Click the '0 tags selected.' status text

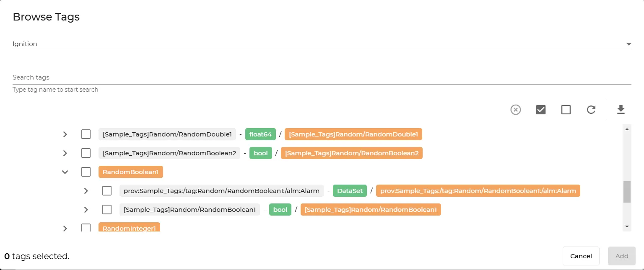pyautogui.click(x=37, y=256)
